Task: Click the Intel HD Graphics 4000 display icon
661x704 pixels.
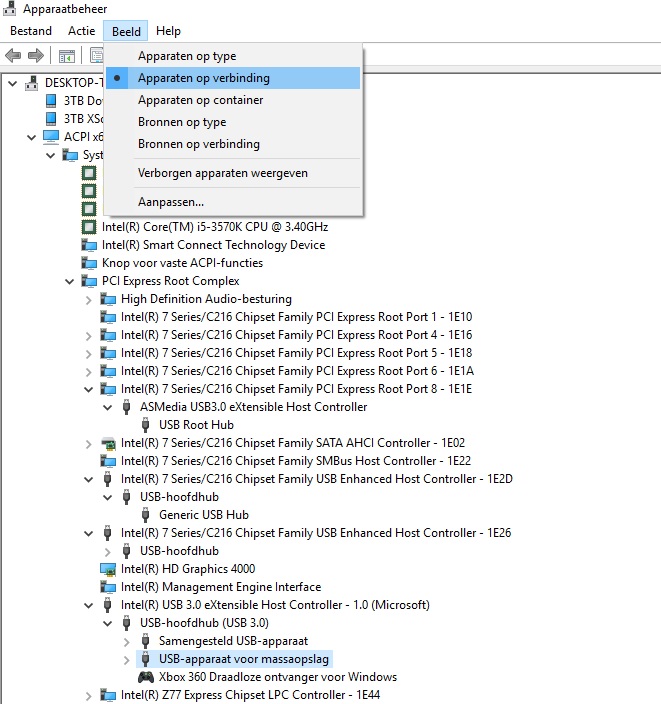Action: pos(108,569)
